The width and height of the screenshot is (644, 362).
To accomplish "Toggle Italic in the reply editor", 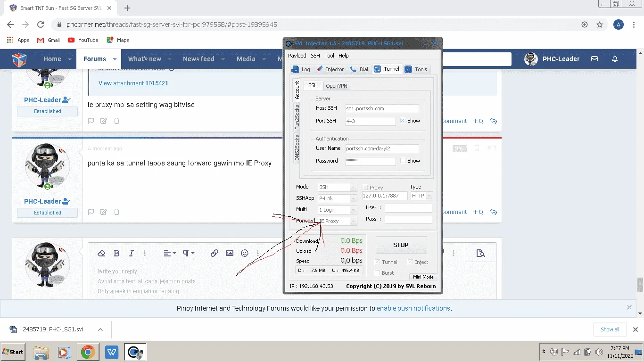I will coord(132,253).
